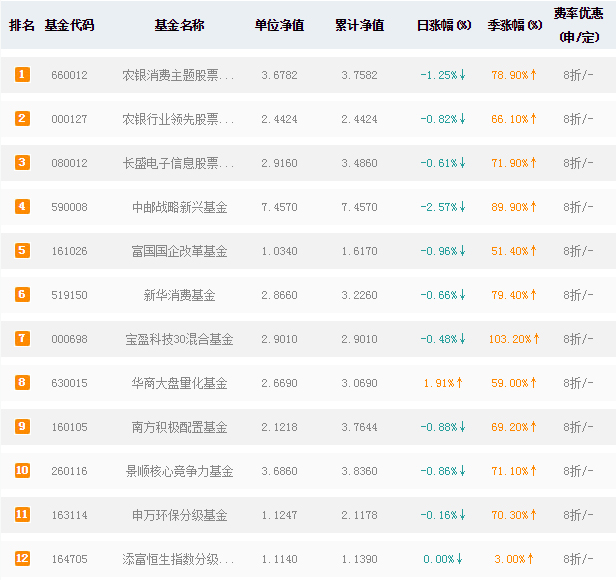This screenshot has width=616, height=580.
Task: Click quarterly gain 89.90% value
Action: tap(514, 207)
